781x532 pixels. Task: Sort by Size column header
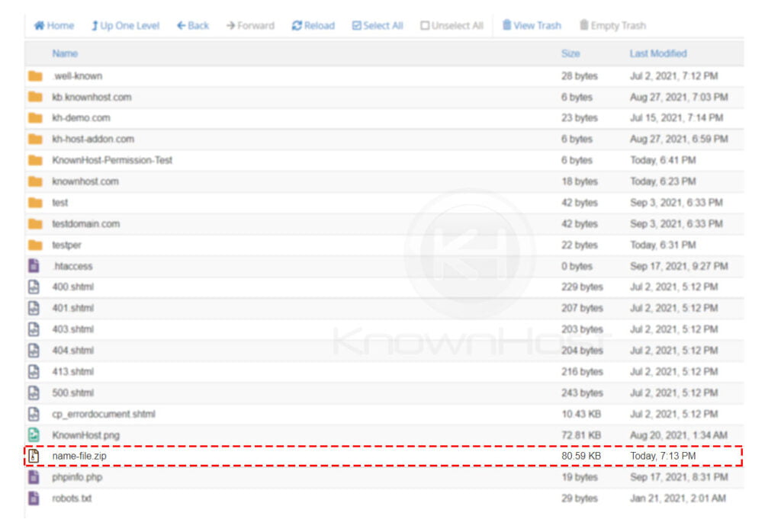coord(570,53)
